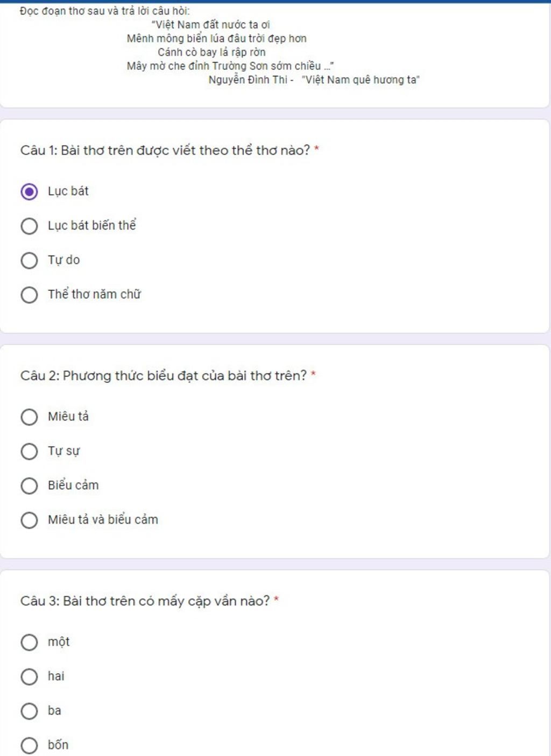This screenshot has width=551, height=756.
Task: Select 'Miêu tả' radio button
Action: [29, 417]
